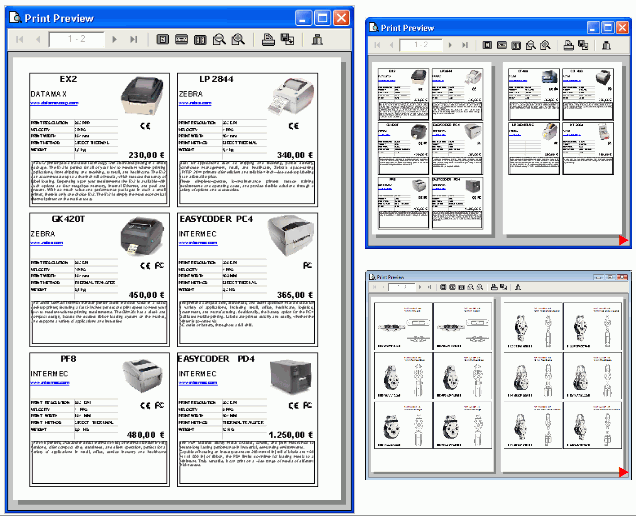The width and height of the screenshot is (636, 516).
Task: Click save/export icon in upper-right preview window
Action: click(583, 45)
